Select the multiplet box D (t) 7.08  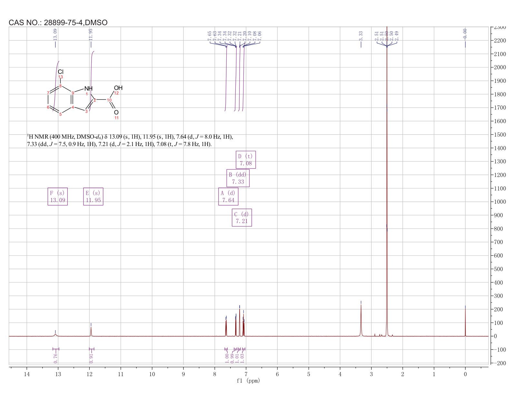(246, 160)
